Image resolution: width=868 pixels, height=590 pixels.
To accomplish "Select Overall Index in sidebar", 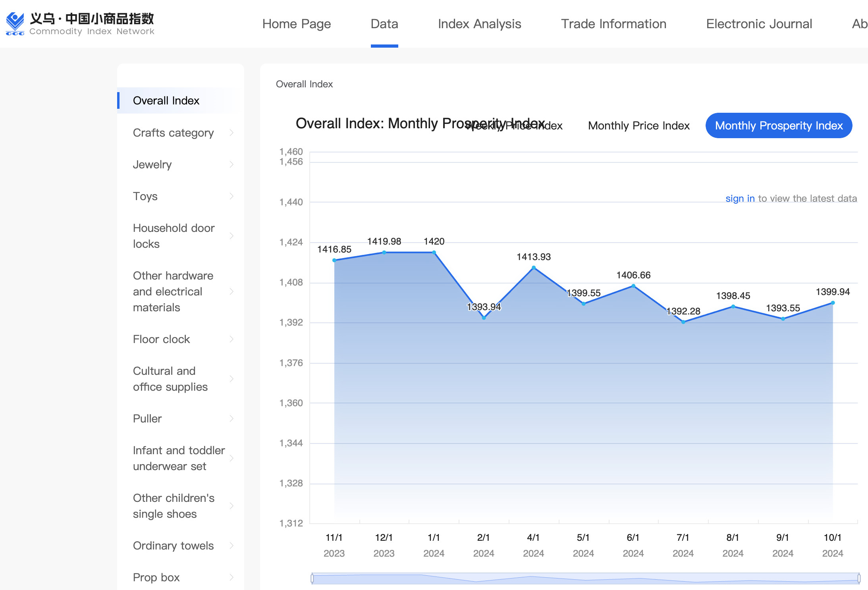I will point(181,100).
